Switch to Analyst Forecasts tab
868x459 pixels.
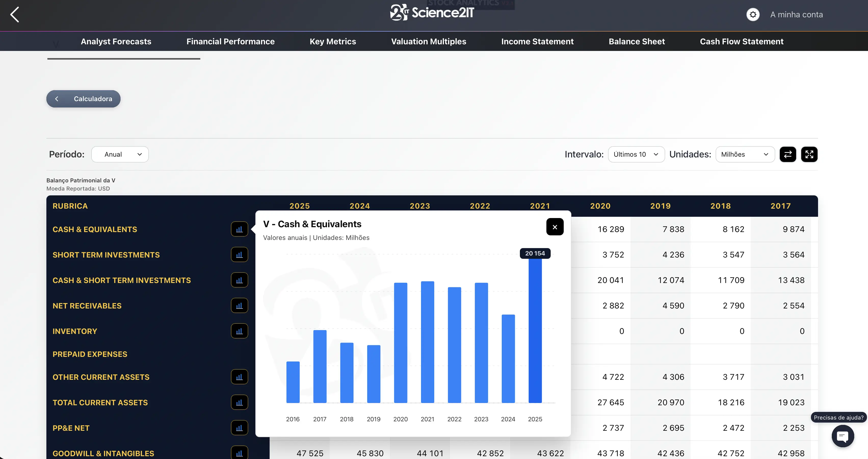click(116, 42)
